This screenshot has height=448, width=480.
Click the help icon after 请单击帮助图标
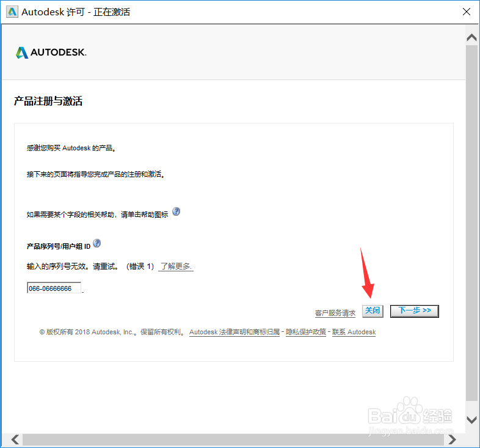176,211
